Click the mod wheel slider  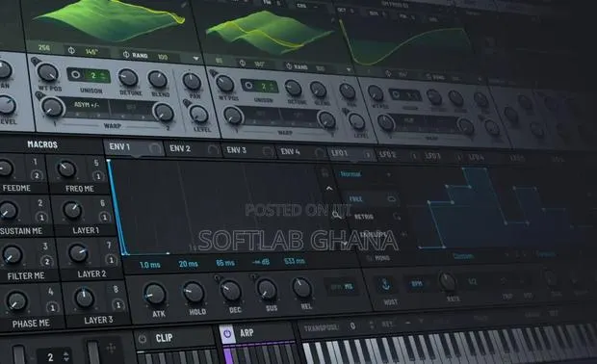click(x=92, y=352)
